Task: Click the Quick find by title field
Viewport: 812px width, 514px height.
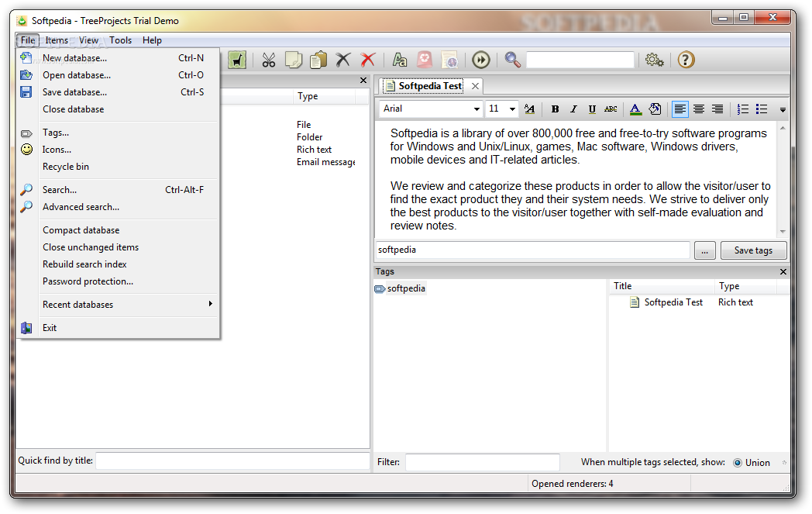Action: pos(232,461)
